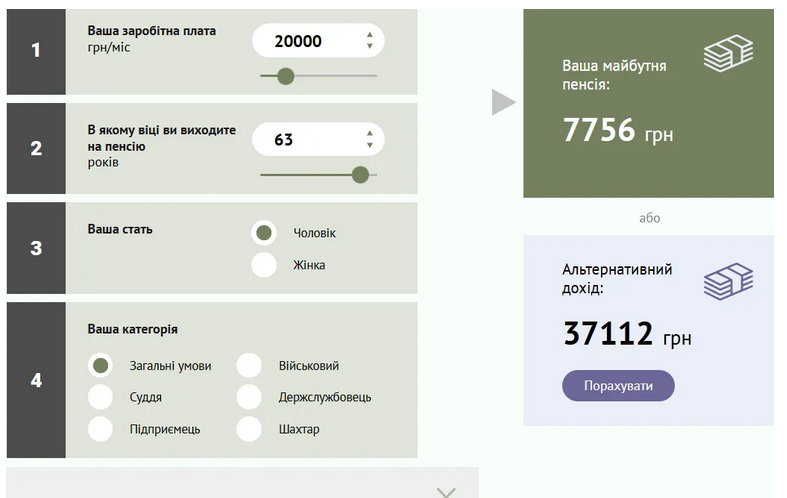787x498 pixels.
Task: Click the Порахувати button
Action: pyautogui.click(x=618, y=386)
